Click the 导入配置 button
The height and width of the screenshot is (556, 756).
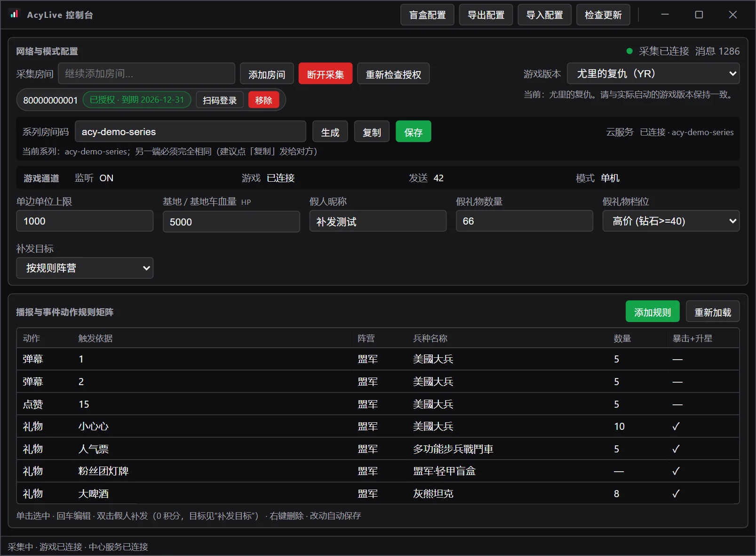pyautogui.click(x=544, y=15)
